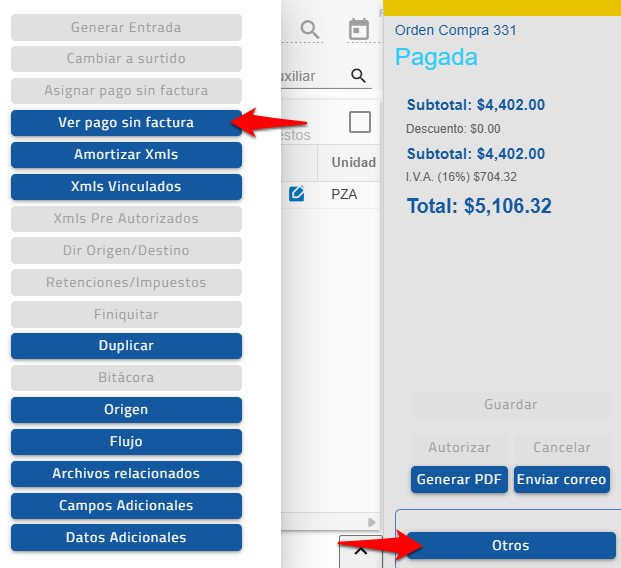Click the magnifier search icon at top
Screen dimensions: 621x568
coord(310,30)
